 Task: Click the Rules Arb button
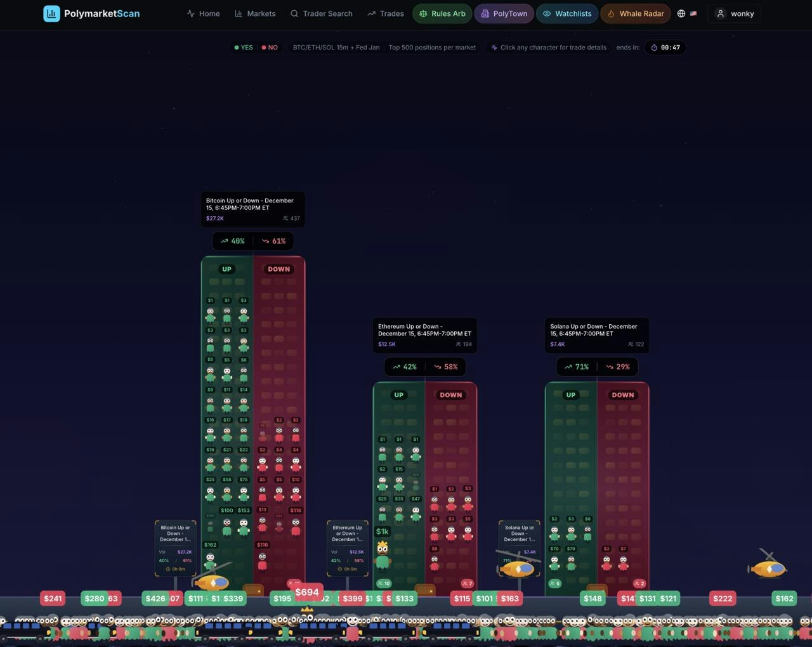click(x=442, y=13)
